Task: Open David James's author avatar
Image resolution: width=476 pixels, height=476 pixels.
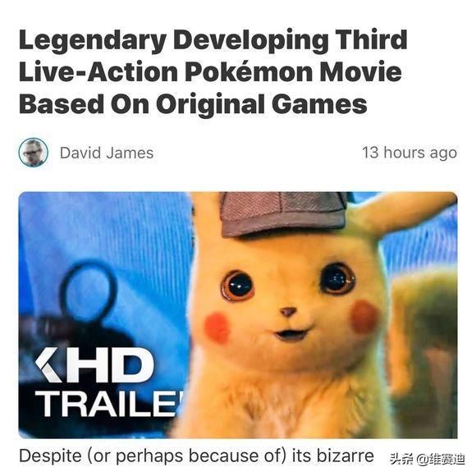Action: click(33, 153)
